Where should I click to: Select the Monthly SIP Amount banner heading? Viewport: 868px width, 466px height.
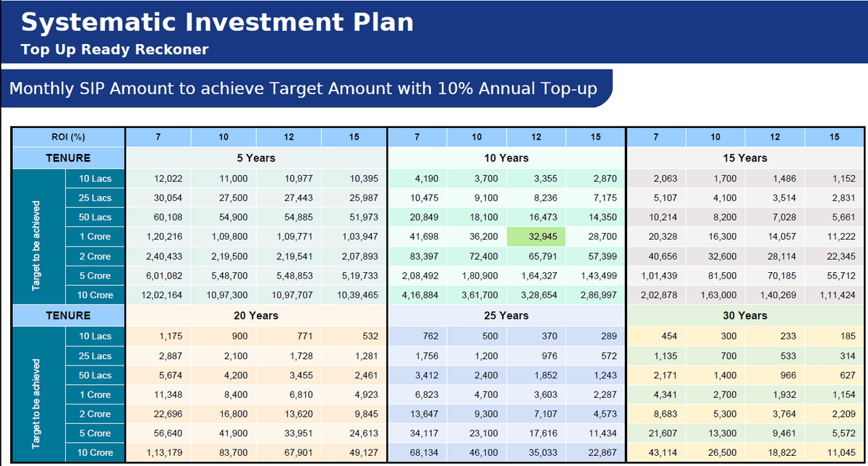click(303, 89)
